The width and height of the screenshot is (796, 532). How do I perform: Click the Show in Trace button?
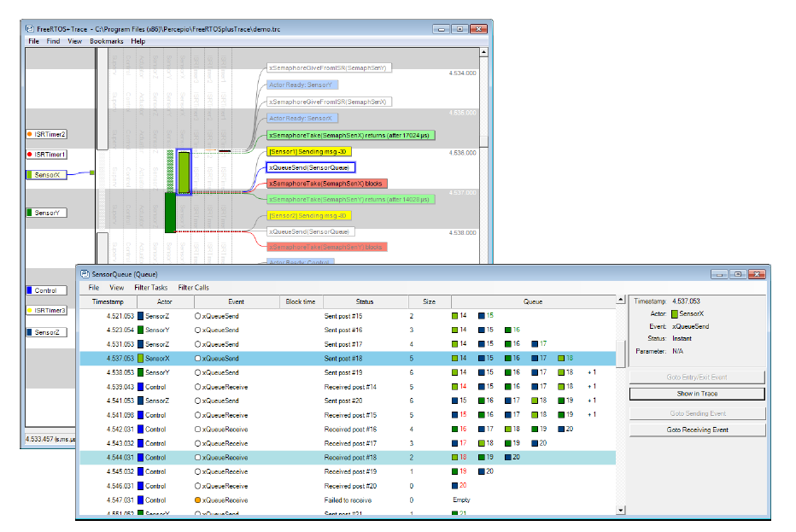(697, 394)
